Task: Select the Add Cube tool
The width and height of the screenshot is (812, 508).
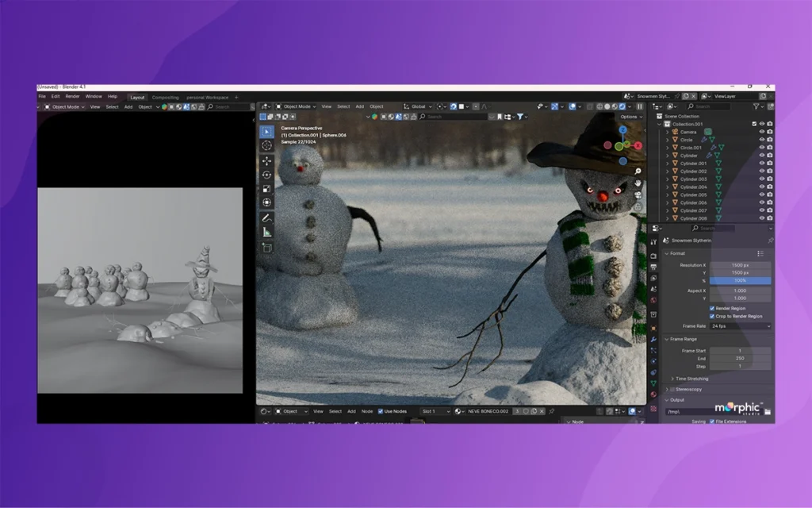Action: click(266, 248)
